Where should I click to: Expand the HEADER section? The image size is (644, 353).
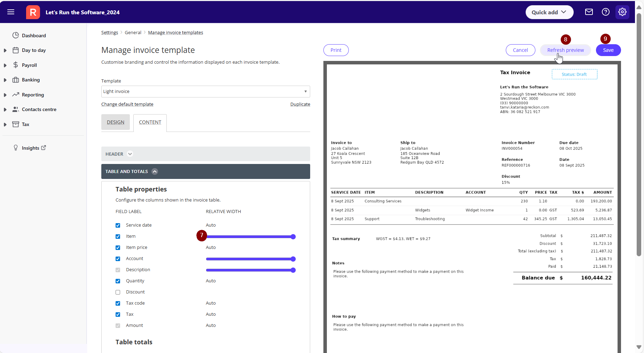point(206,154)
